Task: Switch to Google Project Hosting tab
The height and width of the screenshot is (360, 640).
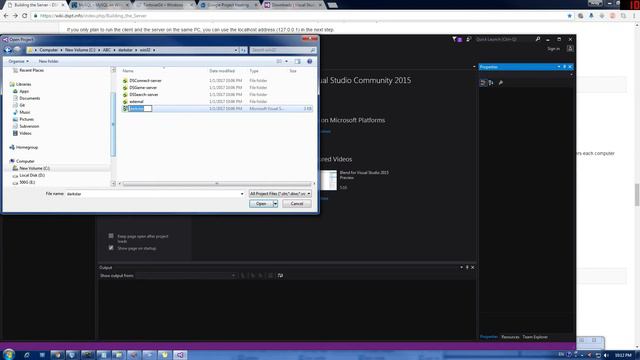Action: [229, 5]
